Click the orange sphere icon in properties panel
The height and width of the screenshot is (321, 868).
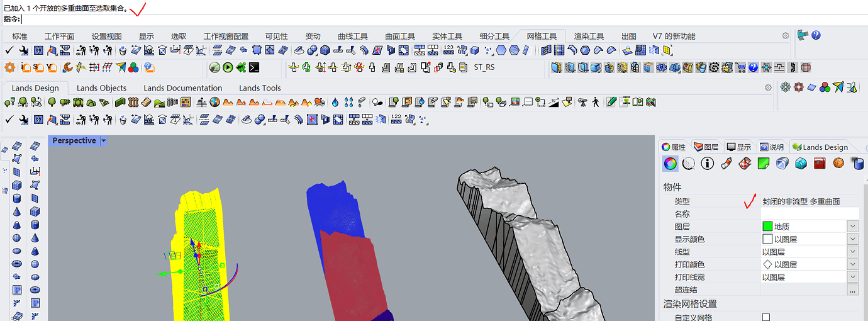(838, 164)
